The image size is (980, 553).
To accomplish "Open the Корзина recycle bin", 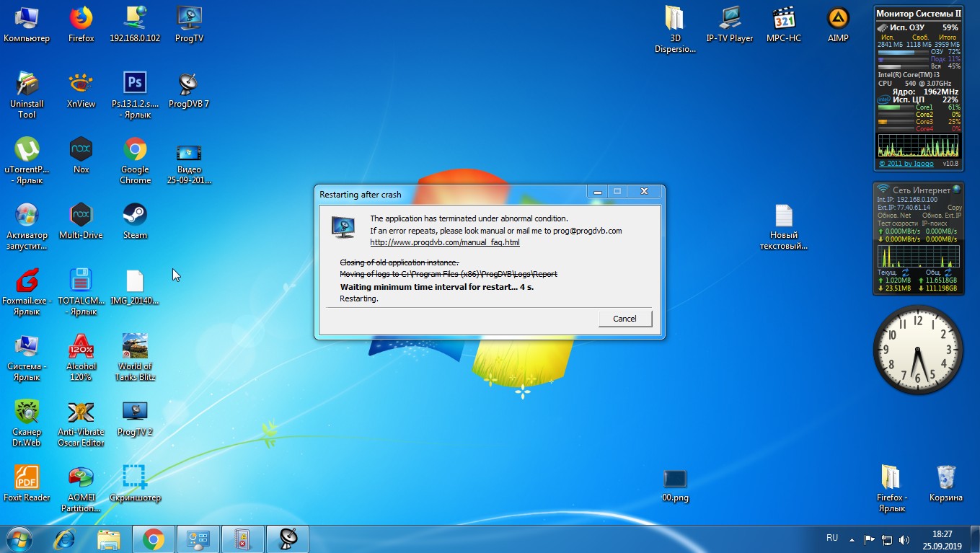I will coord(945,479).
